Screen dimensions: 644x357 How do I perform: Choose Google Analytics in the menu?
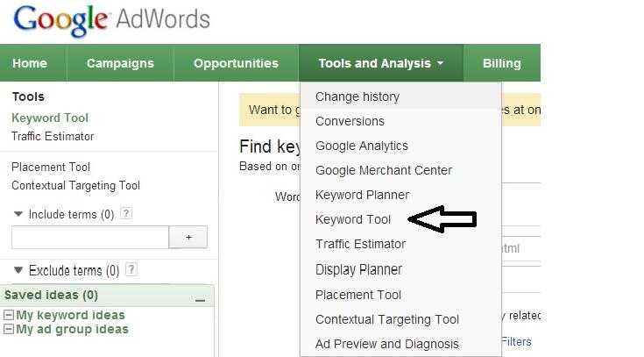coord(401,146)
